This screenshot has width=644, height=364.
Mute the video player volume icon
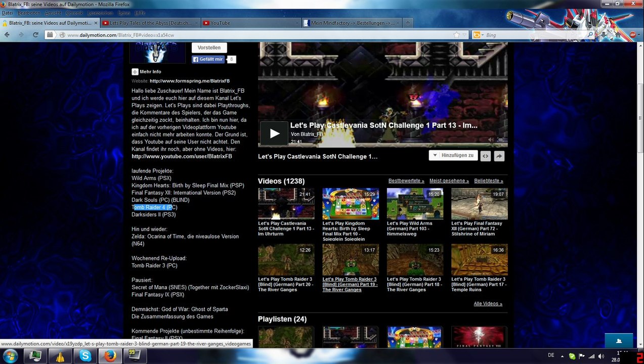coord(491,140)
